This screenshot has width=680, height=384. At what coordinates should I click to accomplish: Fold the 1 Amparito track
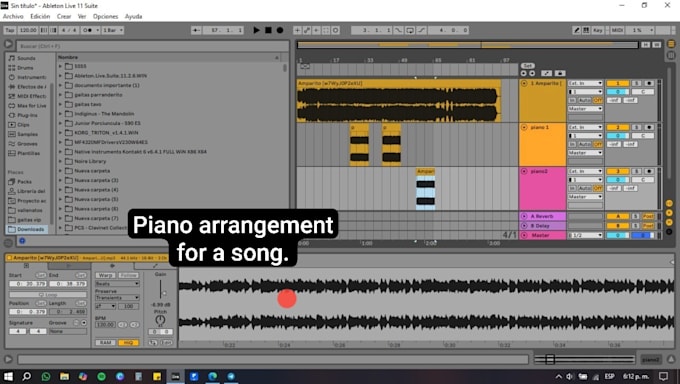(x=524, y=83)
